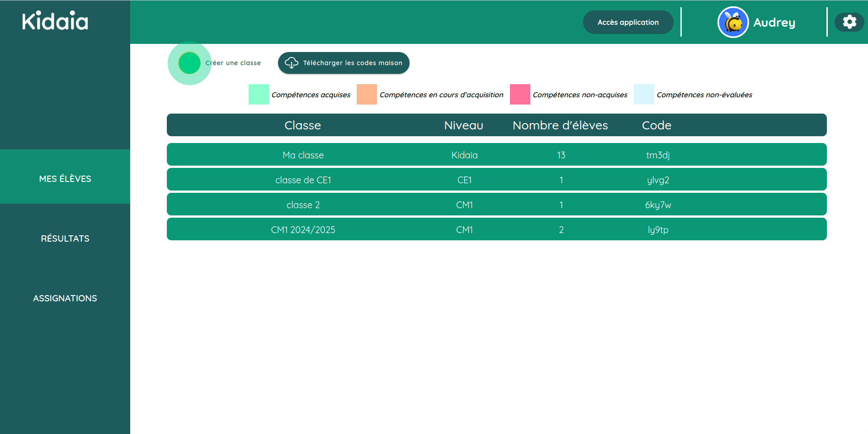Select the classe de CE1 row
This screenshot has height=434, width=868.
[x=303, y=180]
